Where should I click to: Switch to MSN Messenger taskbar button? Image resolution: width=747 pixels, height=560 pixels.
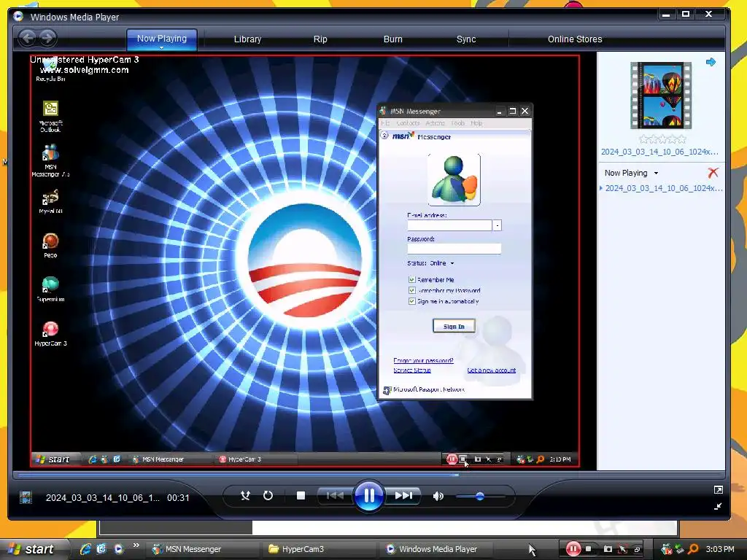tap(201, 549)
